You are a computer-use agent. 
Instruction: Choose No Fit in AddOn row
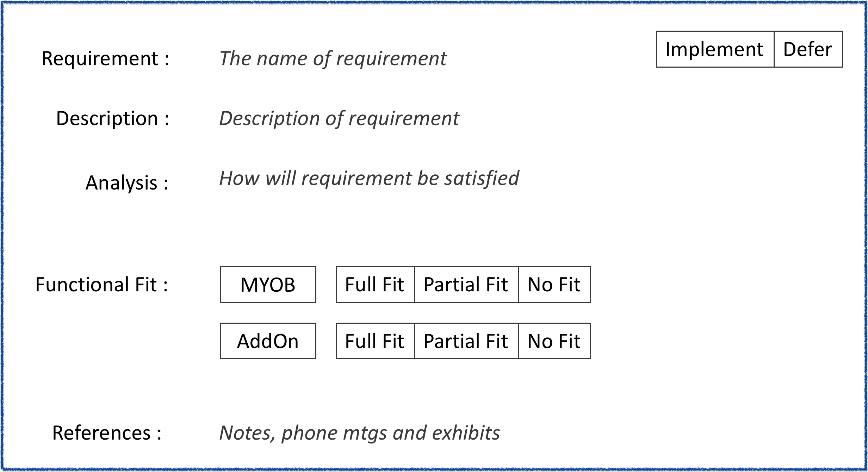[x=554, y=341]
